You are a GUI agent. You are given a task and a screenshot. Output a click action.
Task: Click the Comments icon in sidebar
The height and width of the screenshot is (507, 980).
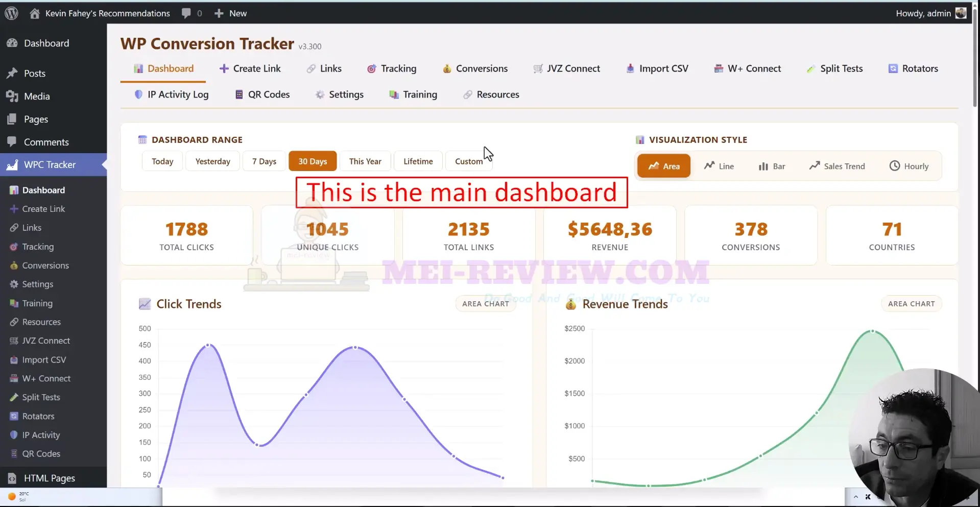pyautogui.click(x=12, y=142)
